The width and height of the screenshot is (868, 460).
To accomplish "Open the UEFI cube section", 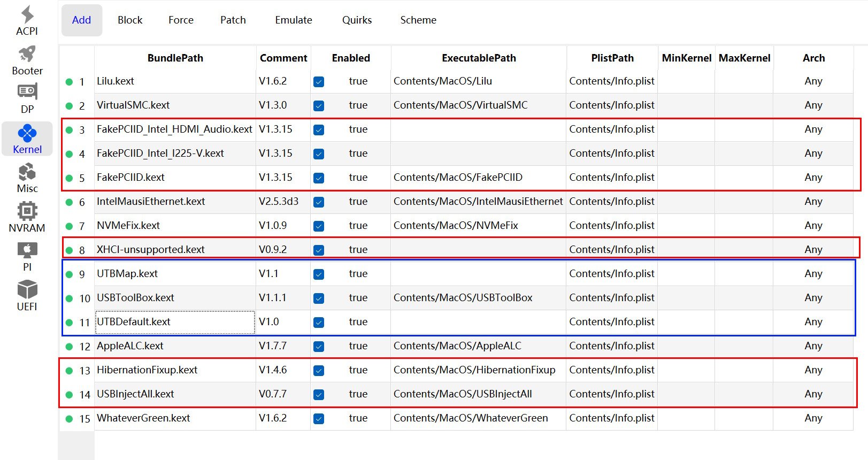I will (27, 295).
